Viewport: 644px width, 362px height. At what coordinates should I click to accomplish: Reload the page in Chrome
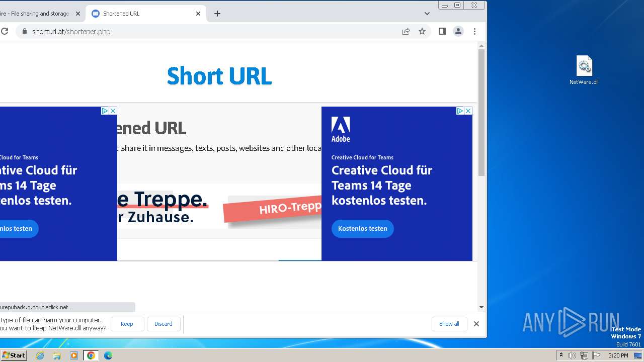coord(5,31)
